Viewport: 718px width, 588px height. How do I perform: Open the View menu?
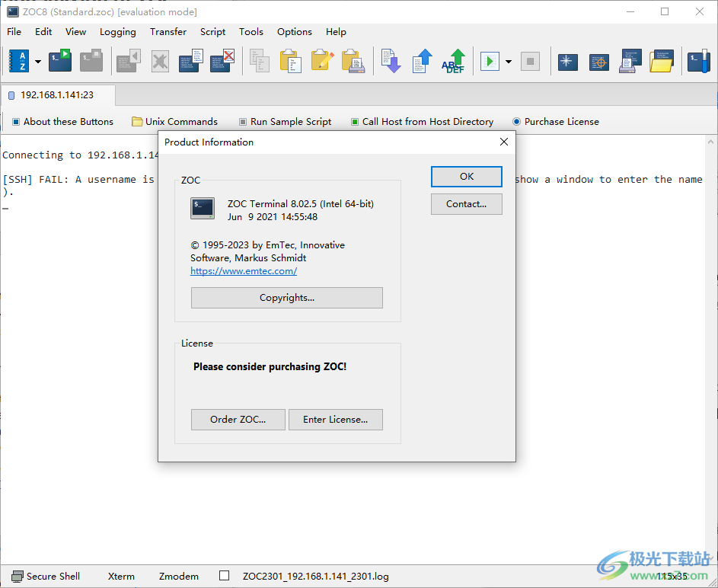[75, 31]
